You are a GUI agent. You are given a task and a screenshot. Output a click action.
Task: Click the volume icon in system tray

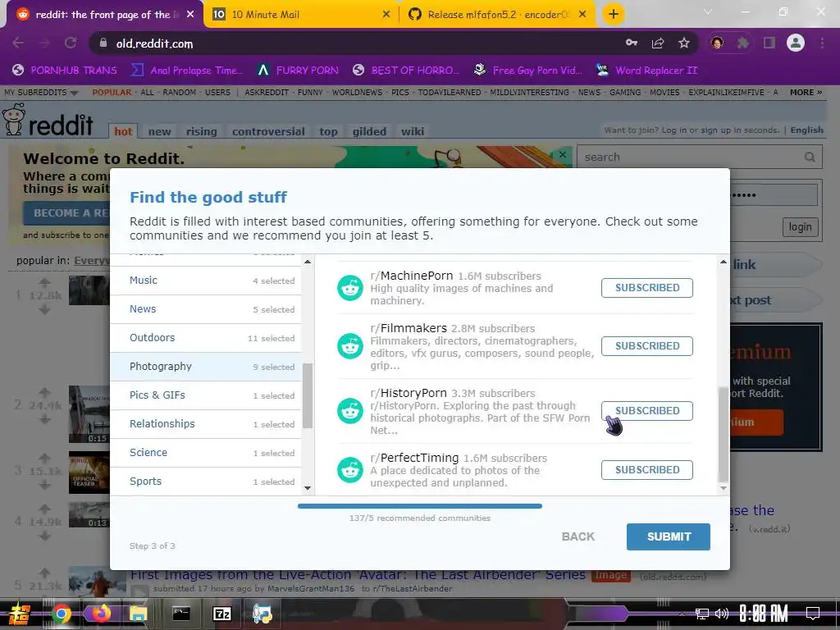(722, 614)
